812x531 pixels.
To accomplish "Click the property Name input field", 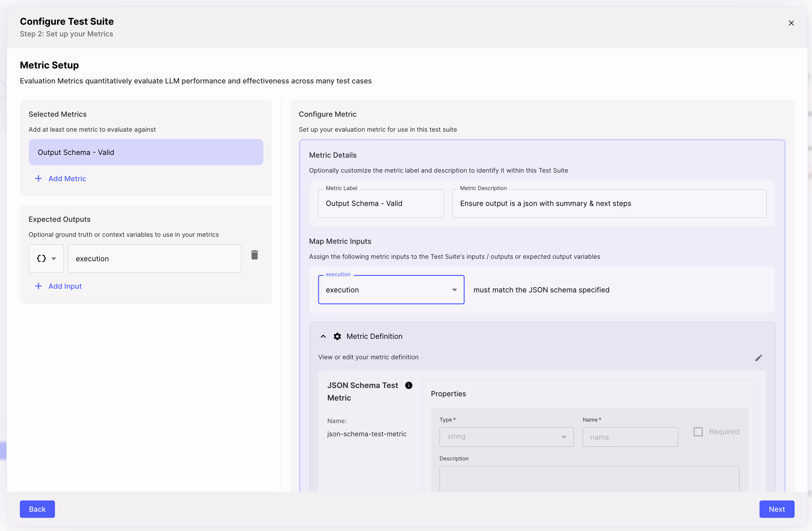I will pyautogui.click(x=630, y=437).
